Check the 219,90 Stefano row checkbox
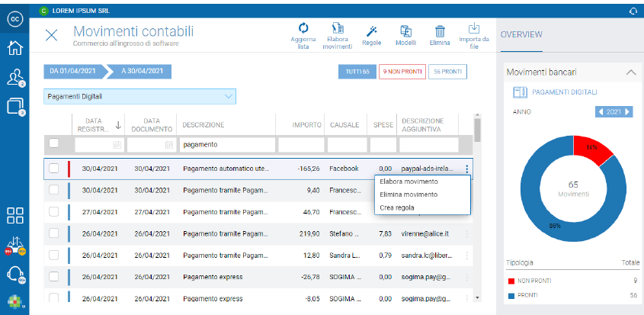Image resolution: width=644 pixels, height=315 pixels. 54,233
